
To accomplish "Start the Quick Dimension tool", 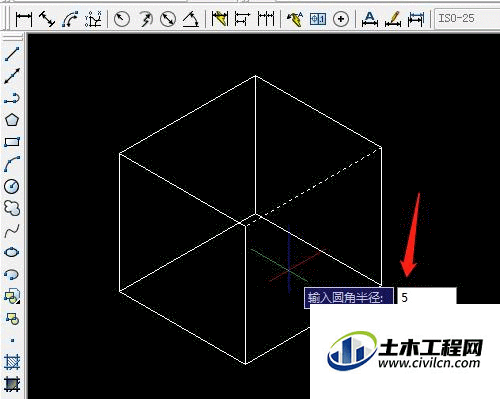I will (220, 19).
